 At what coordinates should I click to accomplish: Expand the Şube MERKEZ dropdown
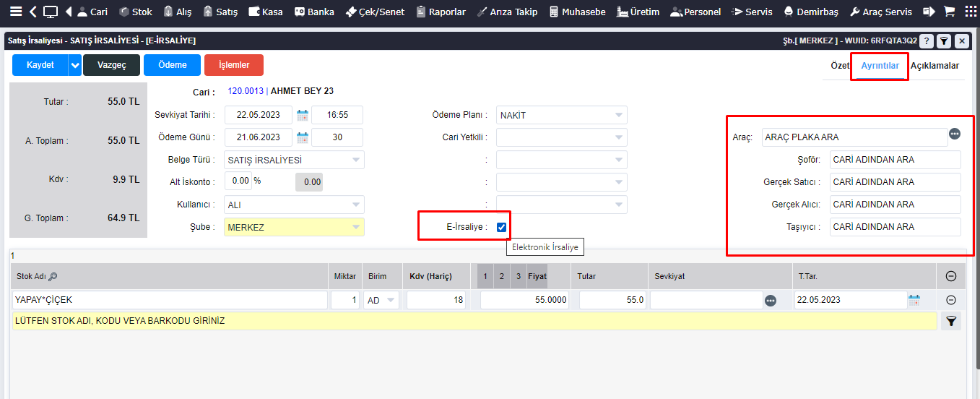tap(356, 228)
